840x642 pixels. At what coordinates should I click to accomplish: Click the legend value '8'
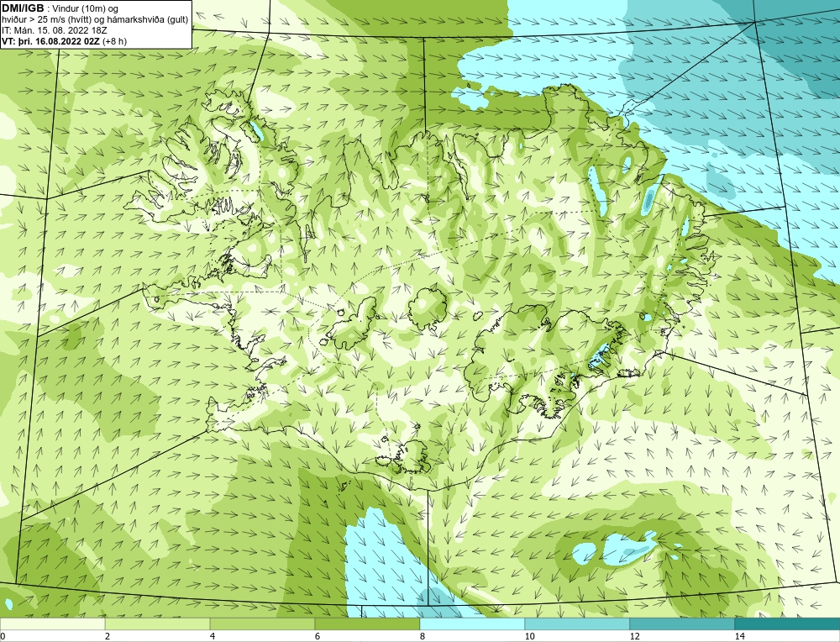point(423,636)
